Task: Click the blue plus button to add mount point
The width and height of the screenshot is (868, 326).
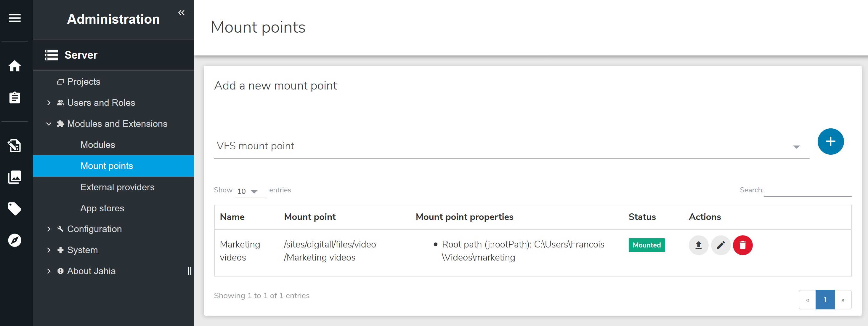Action: pos(830,142)
